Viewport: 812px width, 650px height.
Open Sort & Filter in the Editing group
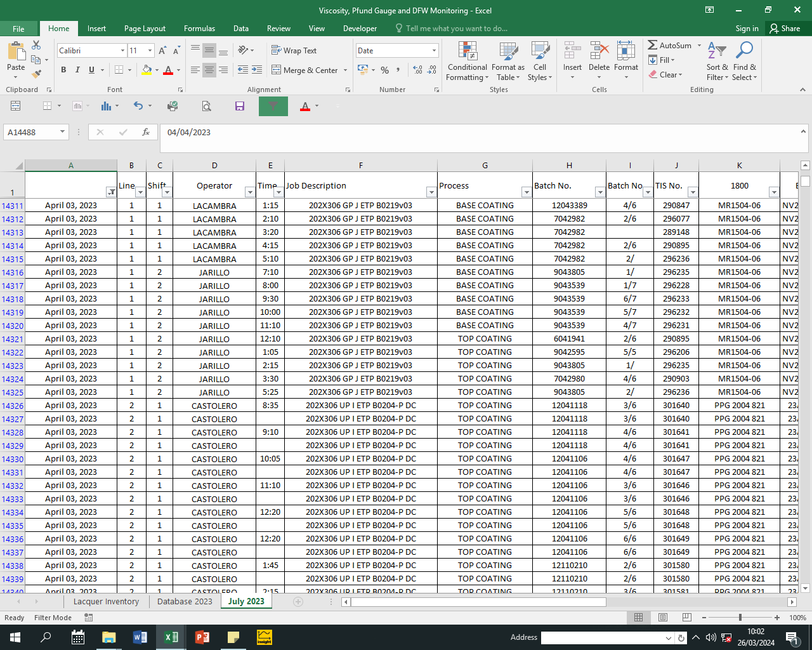point(717,62)
